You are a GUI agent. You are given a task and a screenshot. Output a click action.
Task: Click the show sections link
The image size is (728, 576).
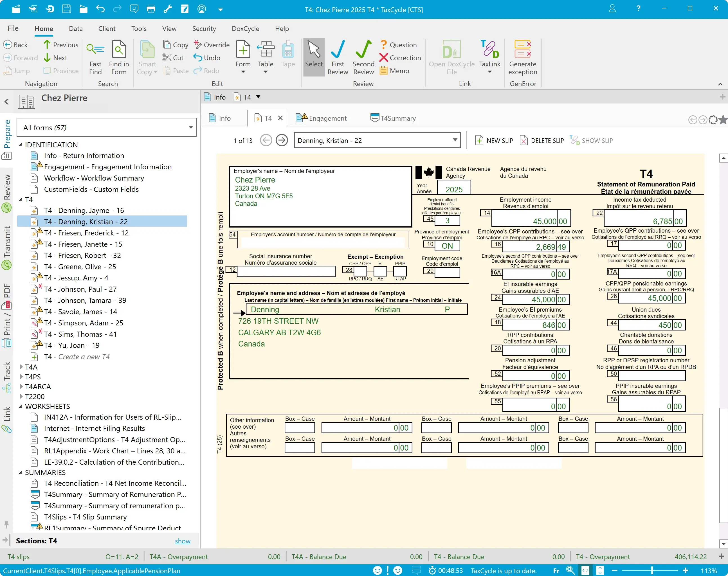(x=183, y=541)
